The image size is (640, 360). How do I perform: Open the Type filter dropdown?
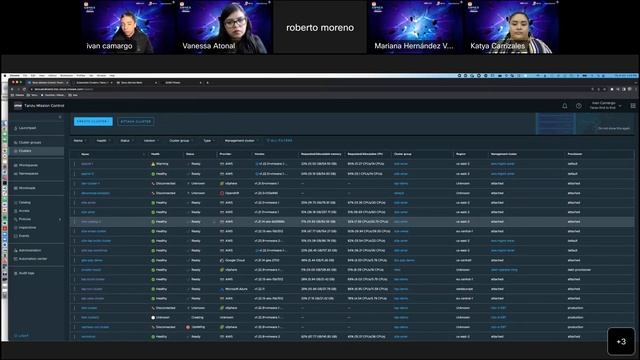(x=209, y=140)
